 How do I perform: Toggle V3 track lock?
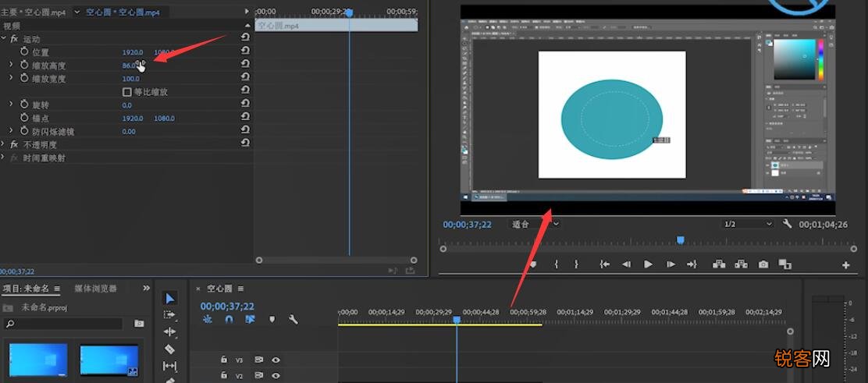point(224,360)
